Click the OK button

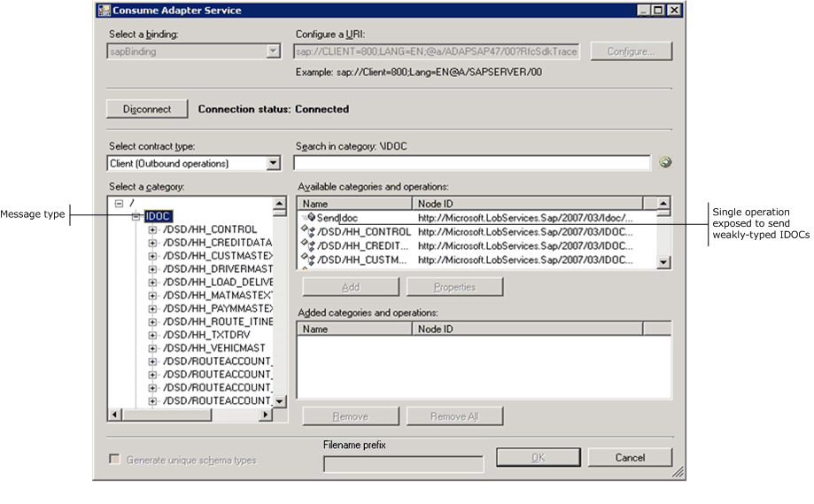coord(539,457)
